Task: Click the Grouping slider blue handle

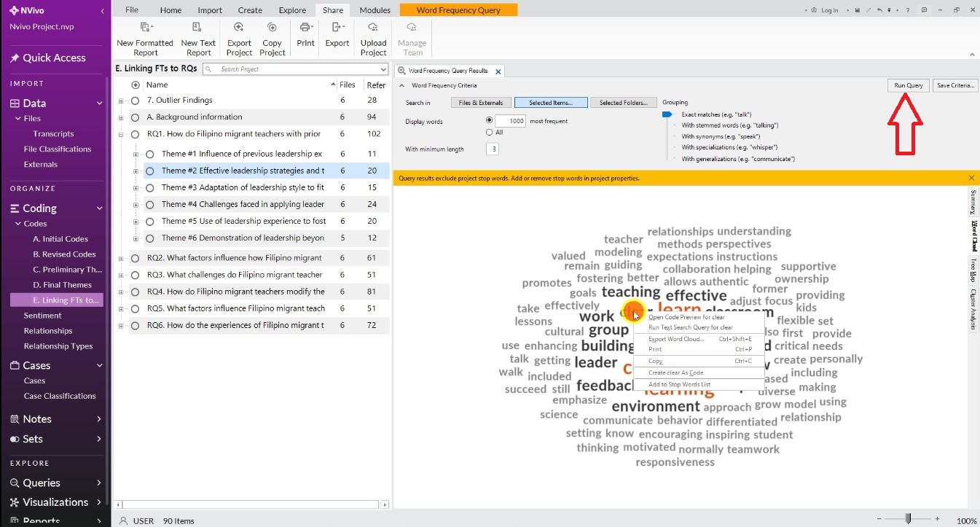Action: 667,114
